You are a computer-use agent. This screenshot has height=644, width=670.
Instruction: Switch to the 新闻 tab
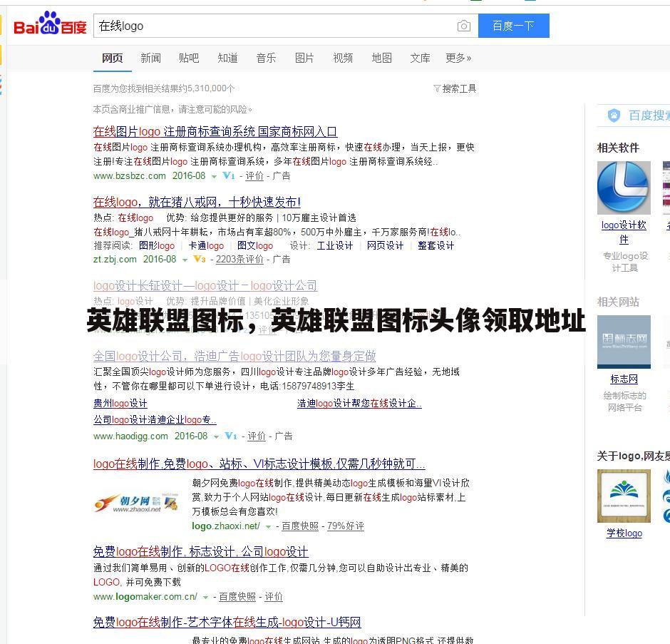coord(151,58)
